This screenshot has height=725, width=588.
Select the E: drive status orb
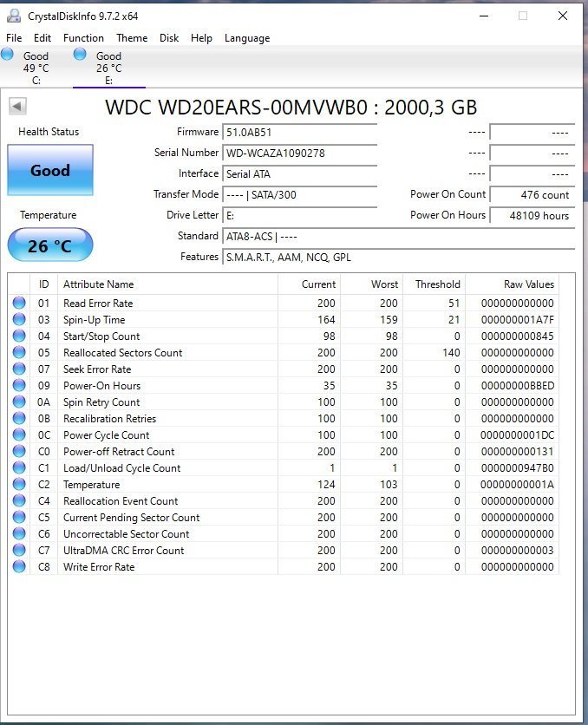point(81,55)
